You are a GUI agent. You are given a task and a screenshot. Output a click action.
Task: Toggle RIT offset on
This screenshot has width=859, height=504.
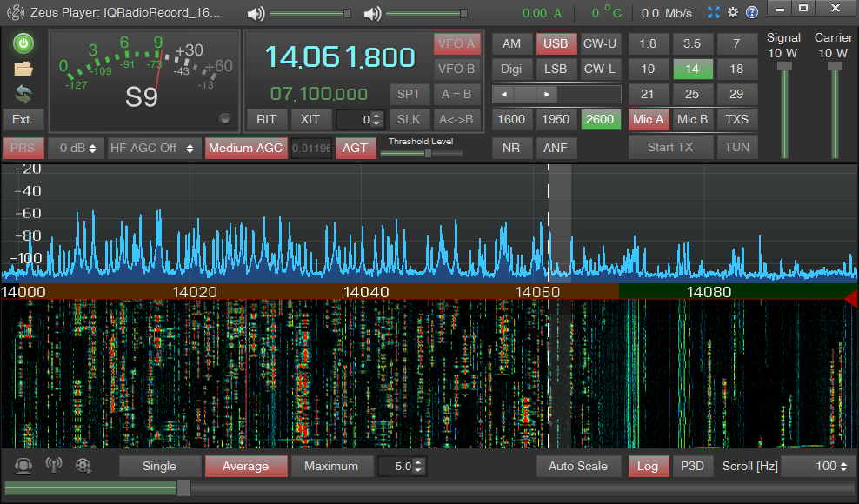[266, 120]
